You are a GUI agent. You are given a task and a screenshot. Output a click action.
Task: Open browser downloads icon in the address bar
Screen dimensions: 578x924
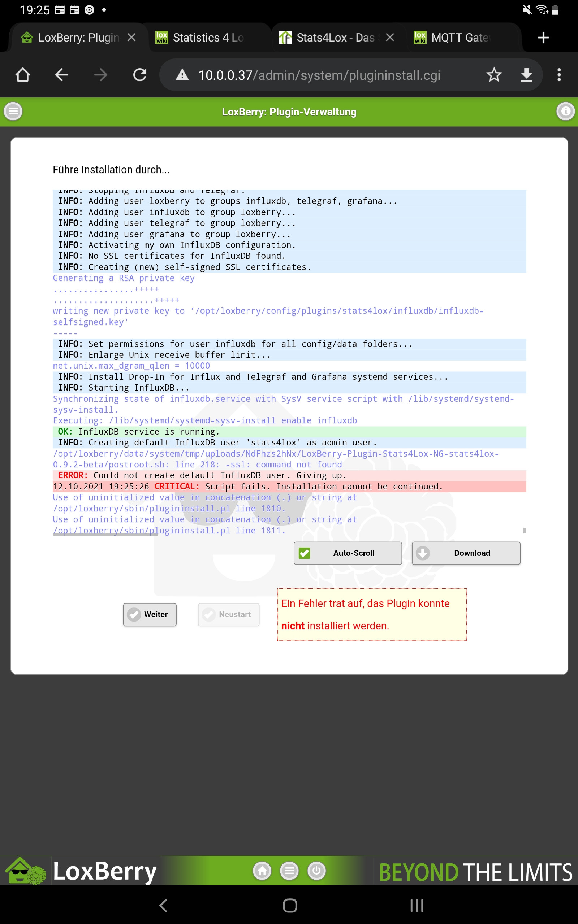[527, 75]
